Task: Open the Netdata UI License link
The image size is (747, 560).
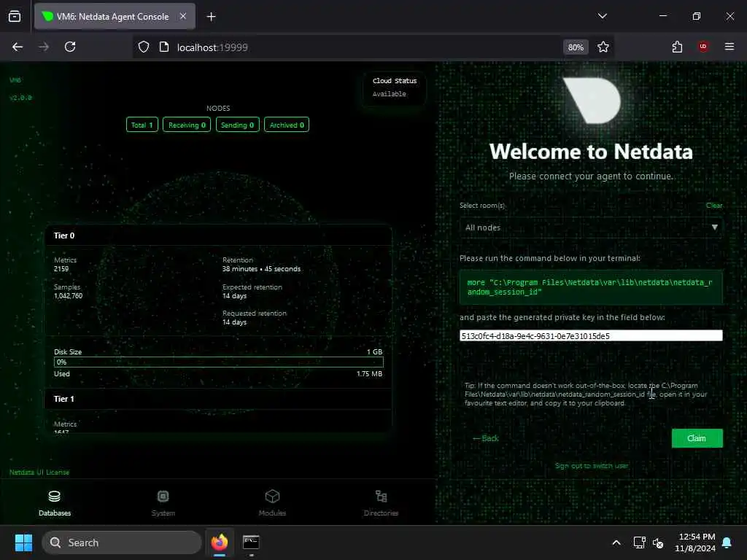Action: (39, 472)
